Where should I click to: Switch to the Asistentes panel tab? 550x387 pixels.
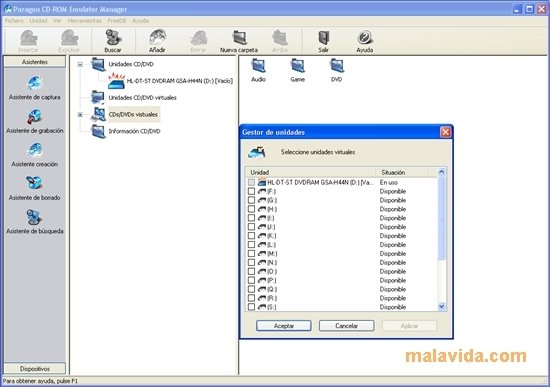pyautogui.click(x=35, y=62)
